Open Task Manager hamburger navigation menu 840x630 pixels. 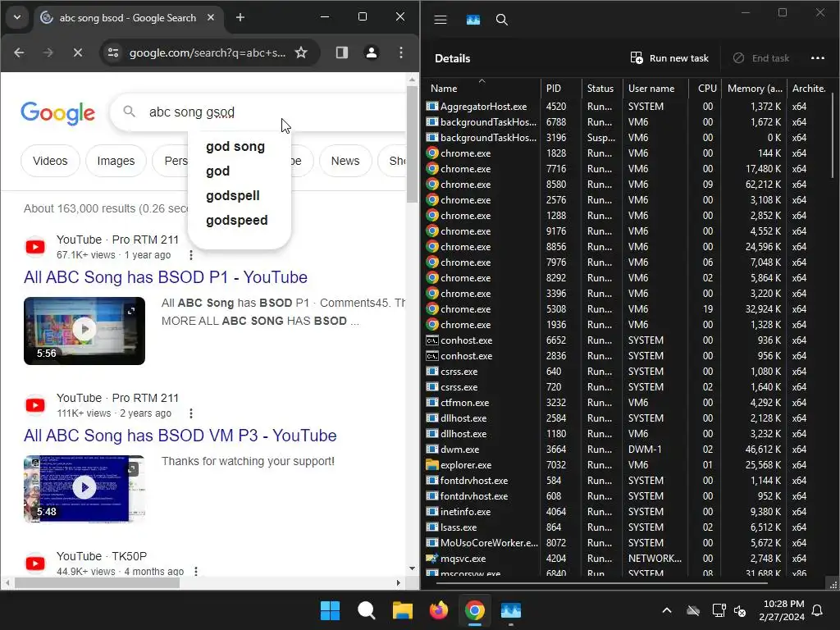441,20
